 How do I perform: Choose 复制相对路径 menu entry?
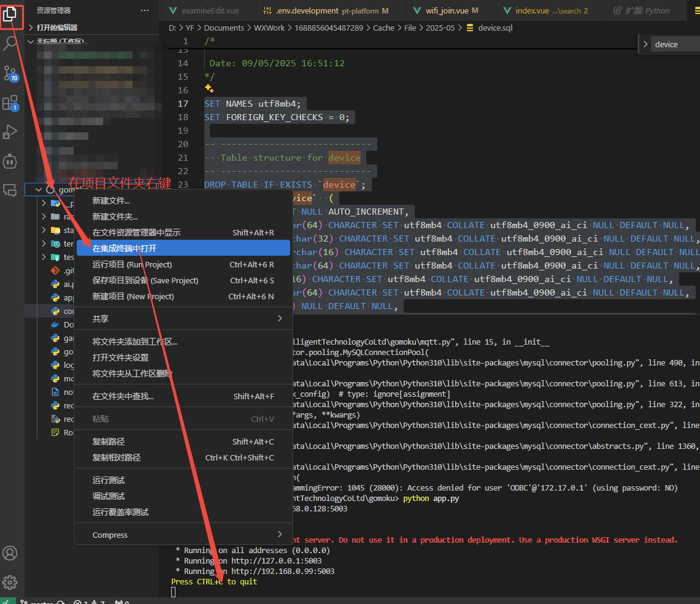pyautogui.click(x=183, y=457)
